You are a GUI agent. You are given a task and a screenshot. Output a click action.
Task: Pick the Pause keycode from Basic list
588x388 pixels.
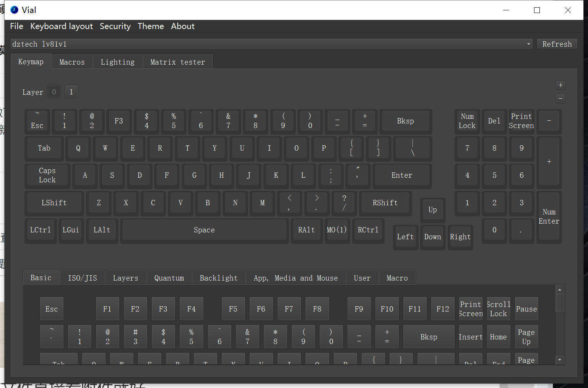pos(526,309)
